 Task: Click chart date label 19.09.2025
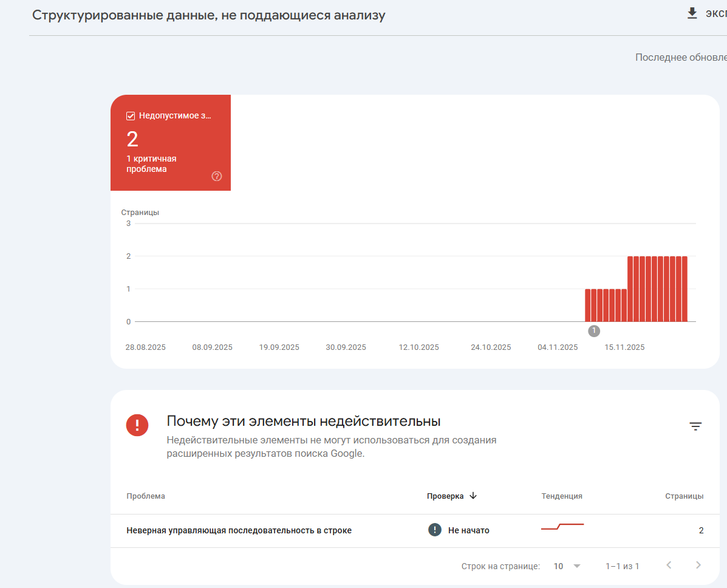[x=279, y=347]
